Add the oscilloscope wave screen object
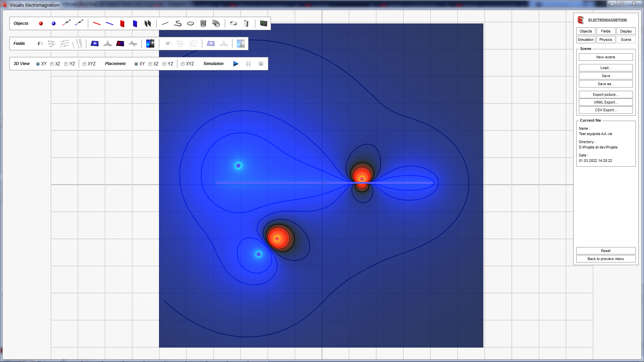Screen dimensions: 644x362 click(x=264, y=23)
